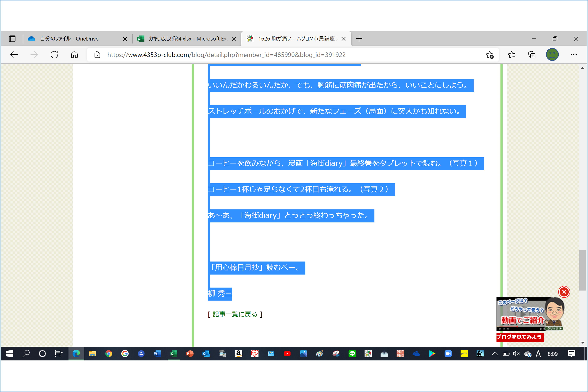Click the line あ〜あ、「海街diary」とうとう終わっちゃった。

pos(291,216)
